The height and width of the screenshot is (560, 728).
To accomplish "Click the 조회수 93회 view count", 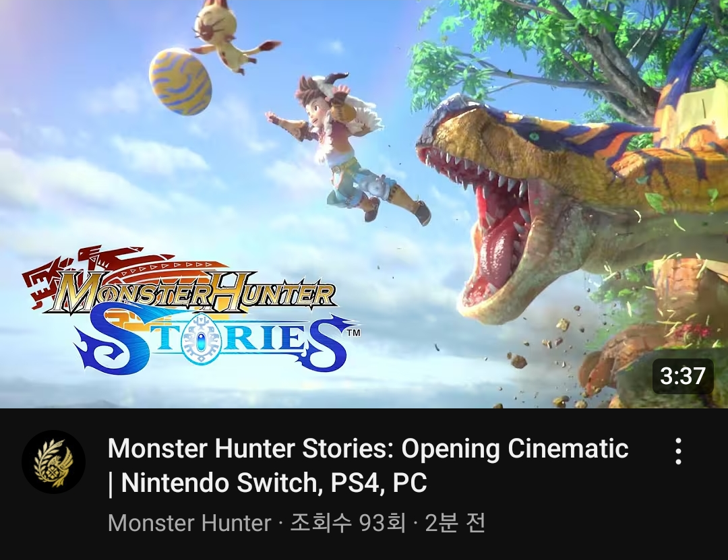I will click(348, 524).
